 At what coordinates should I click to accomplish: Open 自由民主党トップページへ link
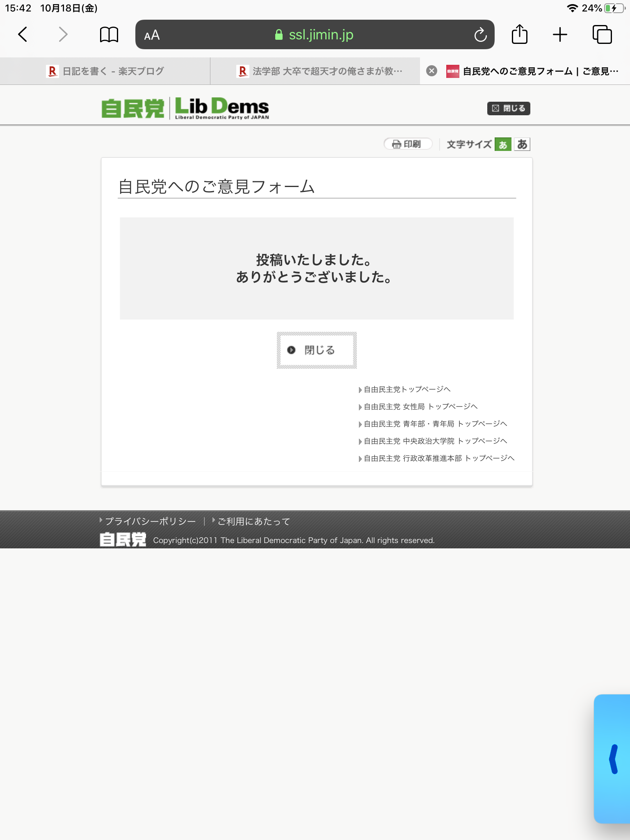pyautogui.click(x=407, y=389)
